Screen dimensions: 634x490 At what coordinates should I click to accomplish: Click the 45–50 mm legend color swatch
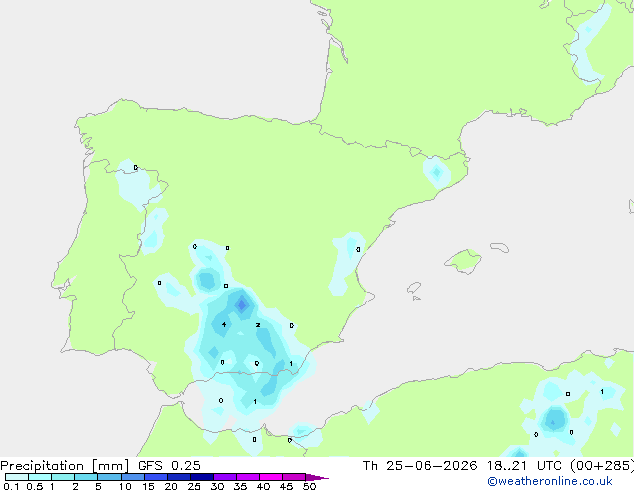point(294,477)
